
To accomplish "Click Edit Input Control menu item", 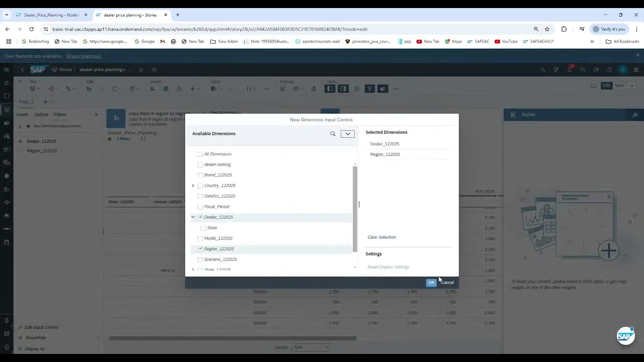I will tap(42, 327).
